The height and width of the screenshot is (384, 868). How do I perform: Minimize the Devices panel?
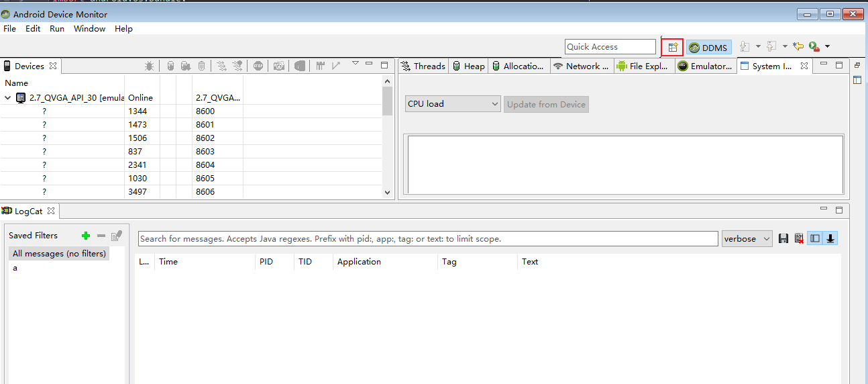[370, 64]
